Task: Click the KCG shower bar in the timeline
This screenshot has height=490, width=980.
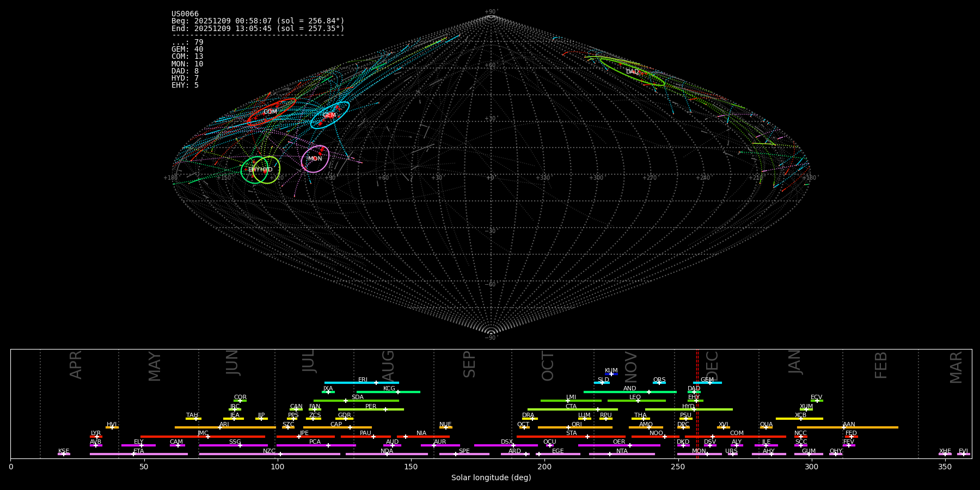Action: (x=388, y=392)
